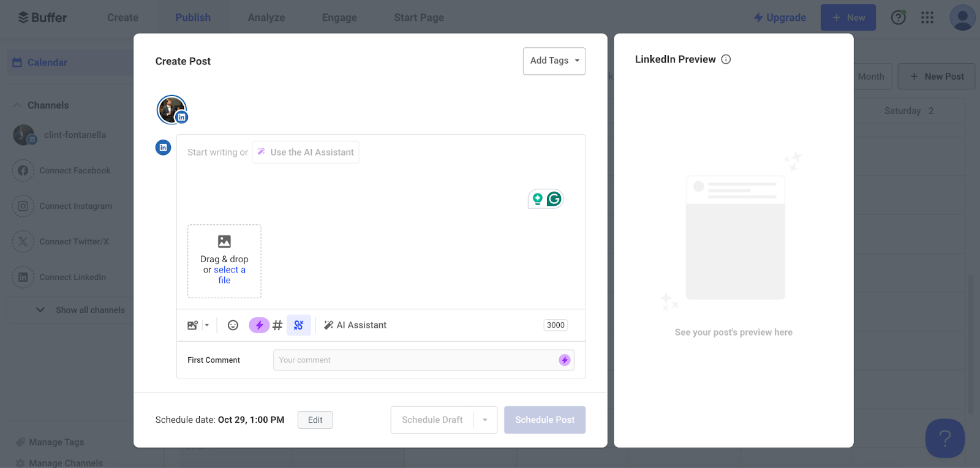Click the Twitter/X channel icon
The width and height of the screenshot is (980, 468).
tap(23, 242)
